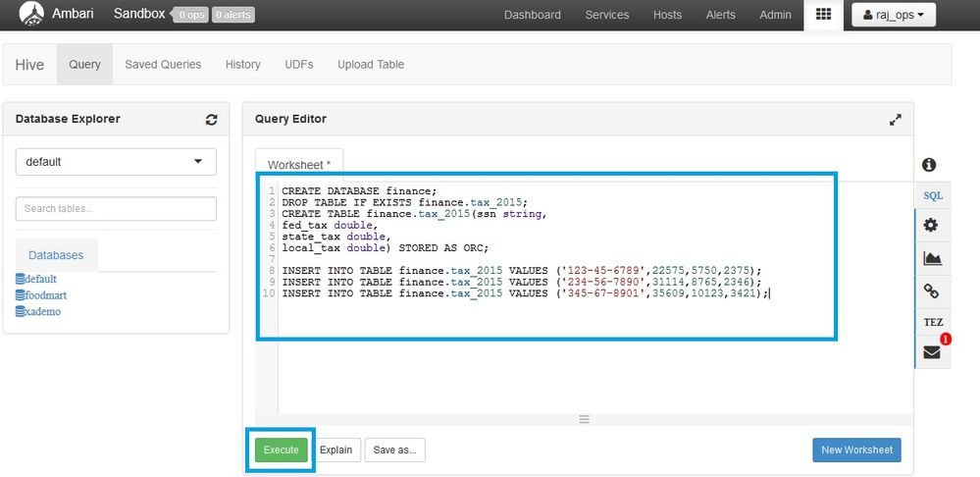Click the Execute button
Image resolution: width=980 pixels, height=477 pixels.
tap(282, 450)
